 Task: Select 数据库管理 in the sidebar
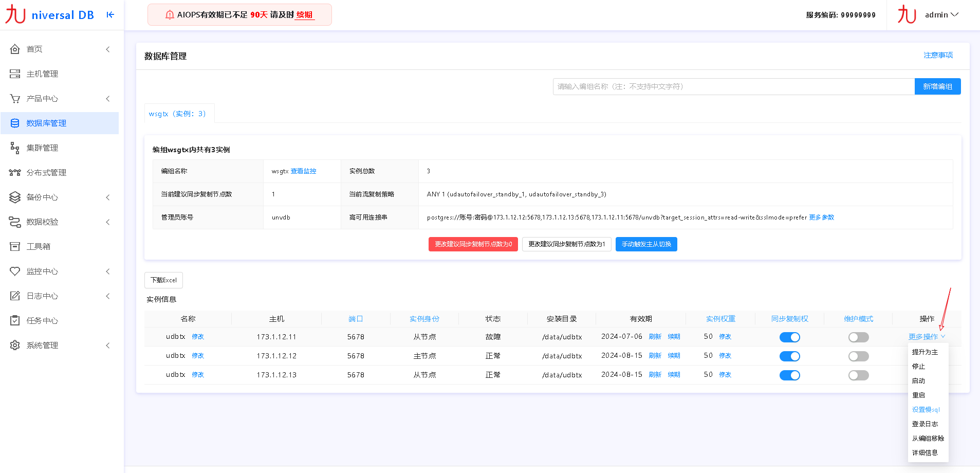coord(46,123)
